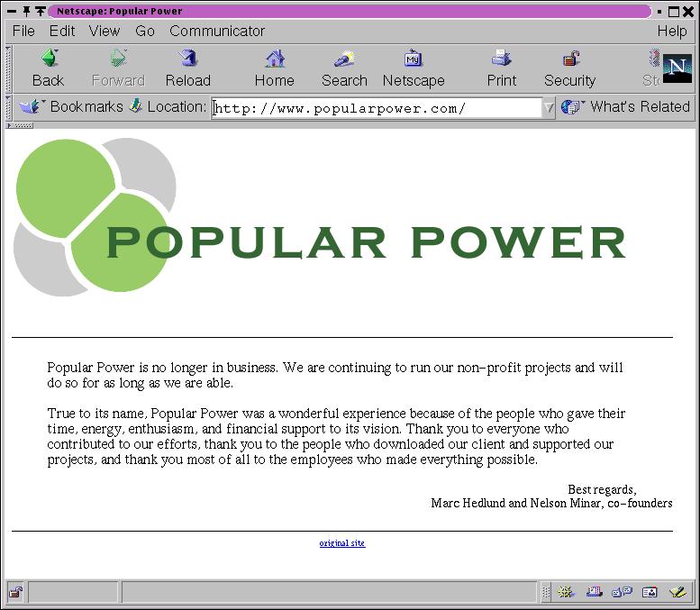Click the security padlock in status bar

(x=16, y=593)
